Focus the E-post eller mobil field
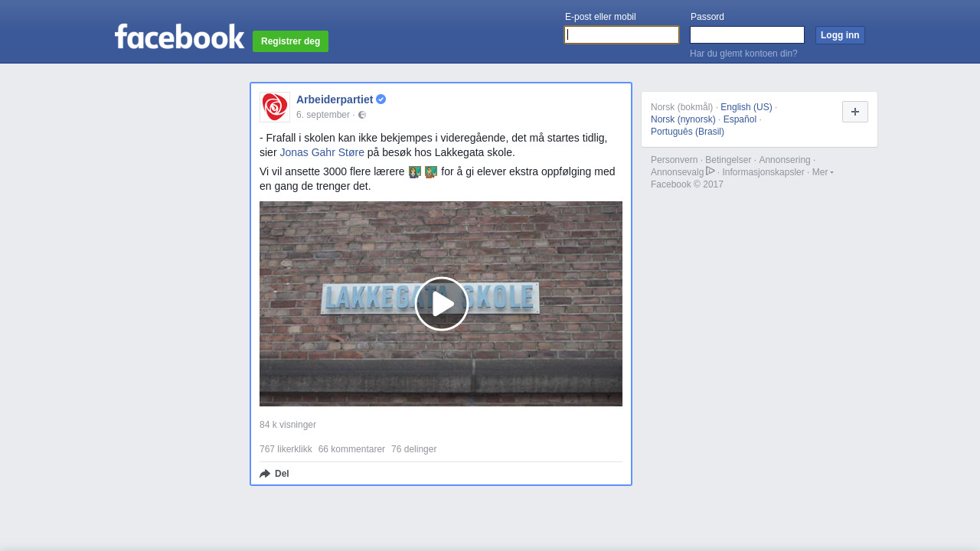Viewport: 980px width, 551px height. tap(622, 35)
